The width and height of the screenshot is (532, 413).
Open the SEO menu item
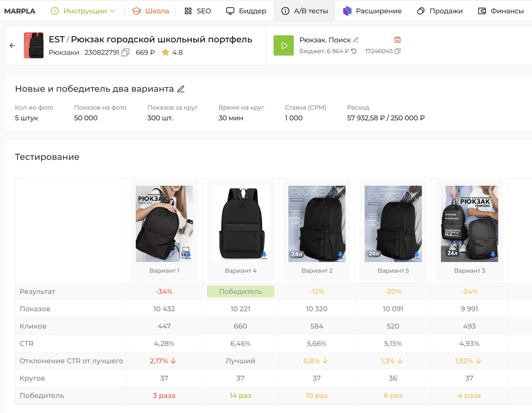coord(198,11)
